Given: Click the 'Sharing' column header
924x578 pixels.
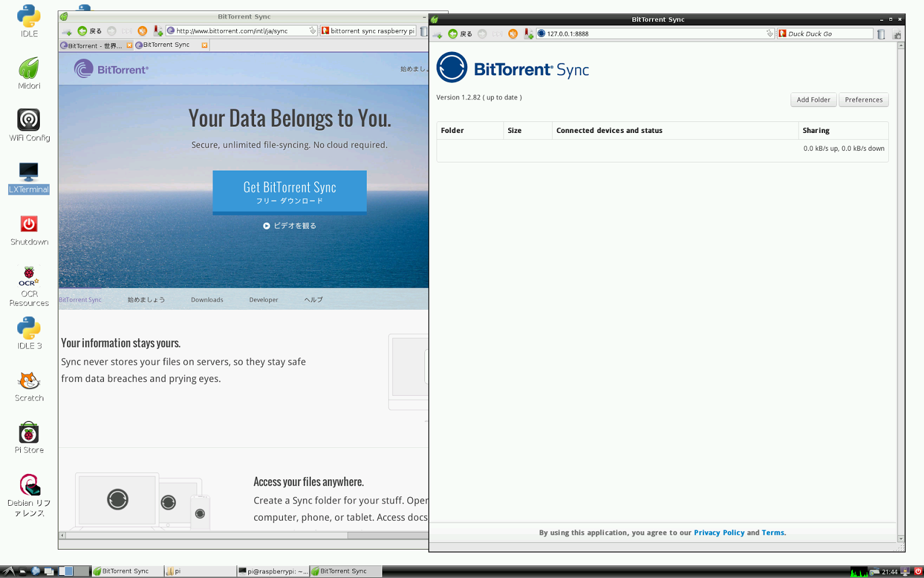Looking at the screenshot, I should coord(843,131).
